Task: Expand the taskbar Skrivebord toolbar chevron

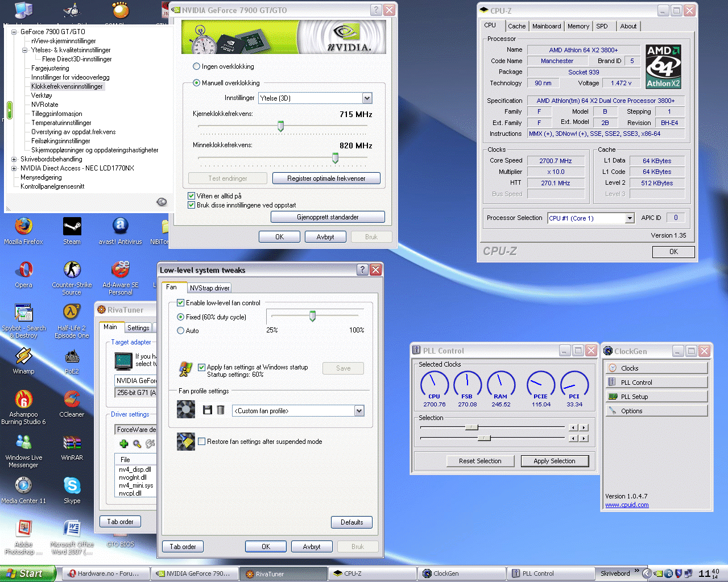Action: tap(637, 571)
